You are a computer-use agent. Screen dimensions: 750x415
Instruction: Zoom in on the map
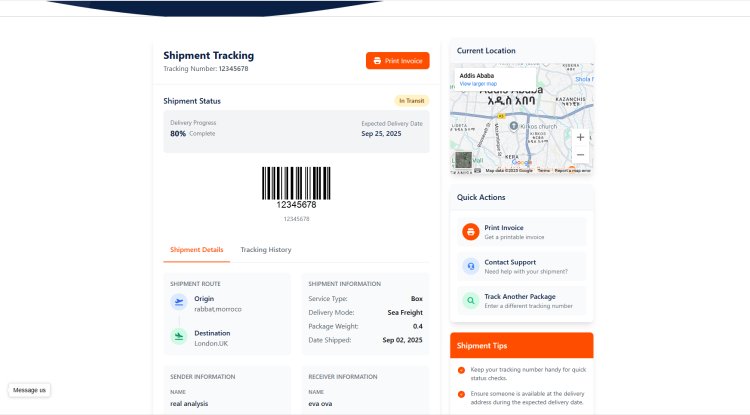click(x=580, y=137)
